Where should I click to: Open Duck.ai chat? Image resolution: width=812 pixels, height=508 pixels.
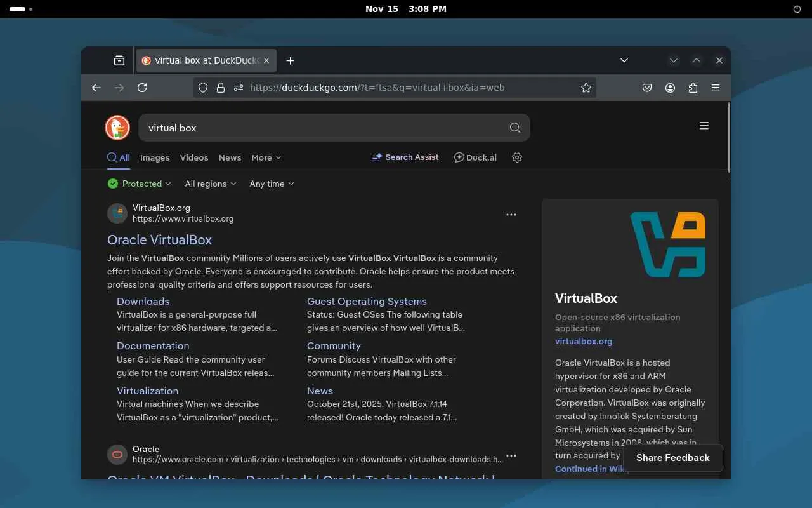point(475,157)
